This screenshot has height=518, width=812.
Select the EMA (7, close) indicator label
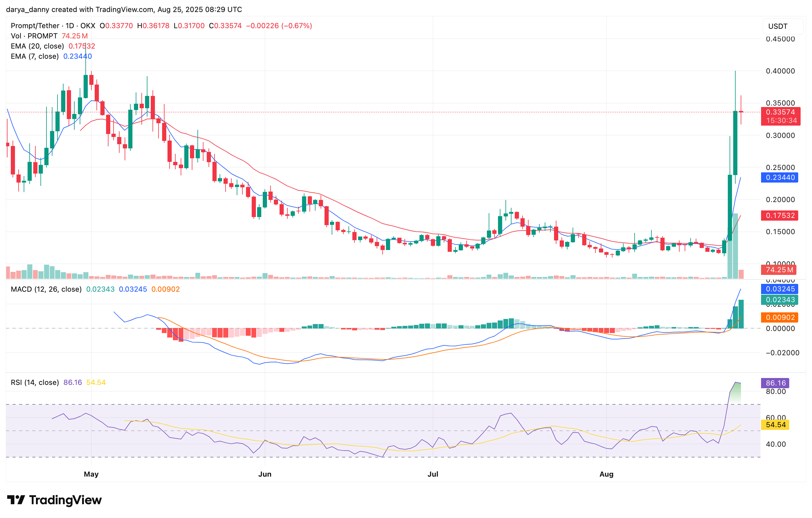pyautogui.click(x=35, y=56)
